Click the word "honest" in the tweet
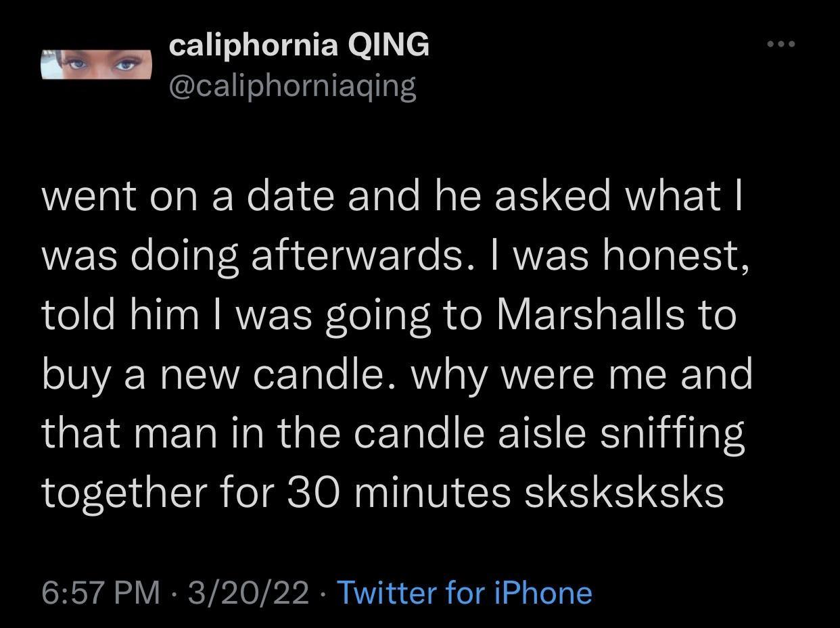Screen dimensions: 840x628 tap(674, 256)
